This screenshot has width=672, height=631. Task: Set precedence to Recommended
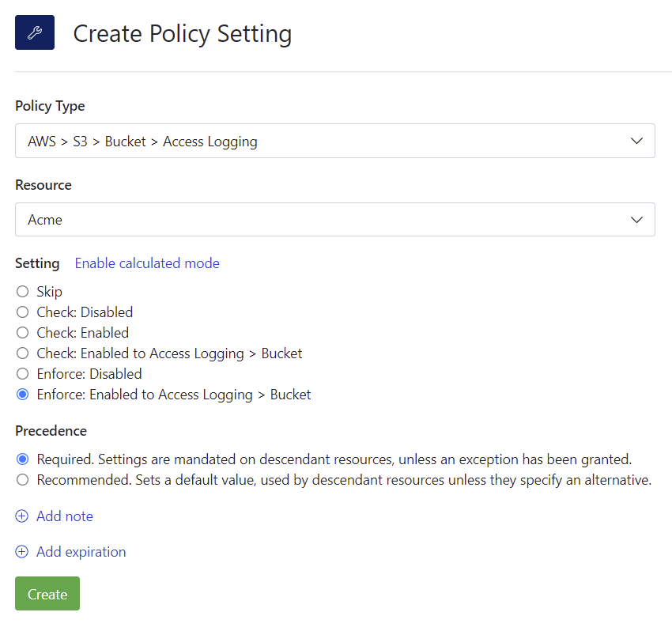click(22, 479)
